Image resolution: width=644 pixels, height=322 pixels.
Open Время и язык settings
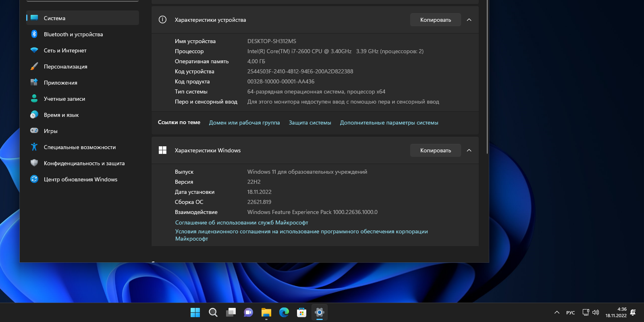(x=83, y=114)
